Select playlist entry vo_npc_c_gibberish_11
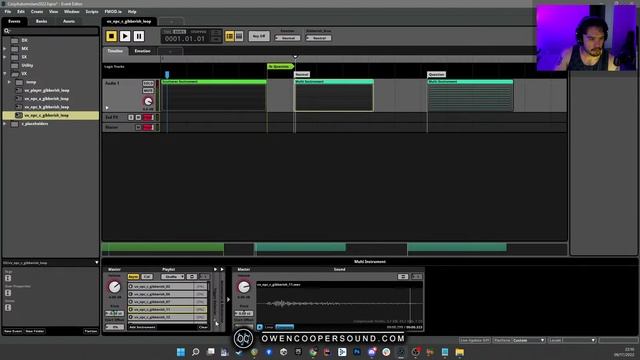This screenshot has width=640, height=360. coord(167,310)
